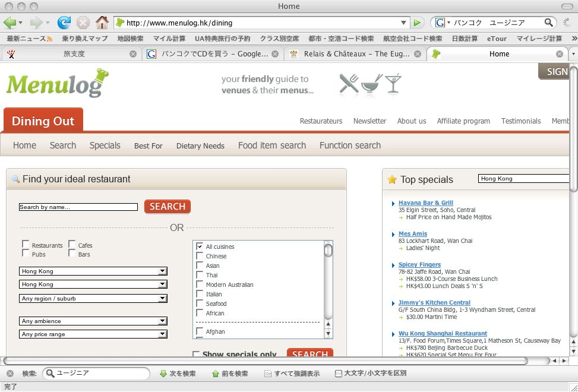Reload the page with the blue refresh icon
Viewport: 578px width, 392px height.
(64, 23)
